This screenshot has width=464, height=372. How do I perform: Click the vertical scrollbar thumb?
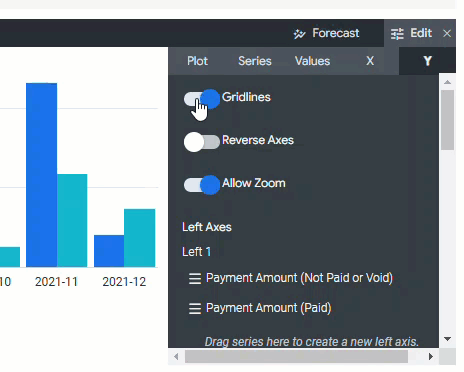[447, 120]
